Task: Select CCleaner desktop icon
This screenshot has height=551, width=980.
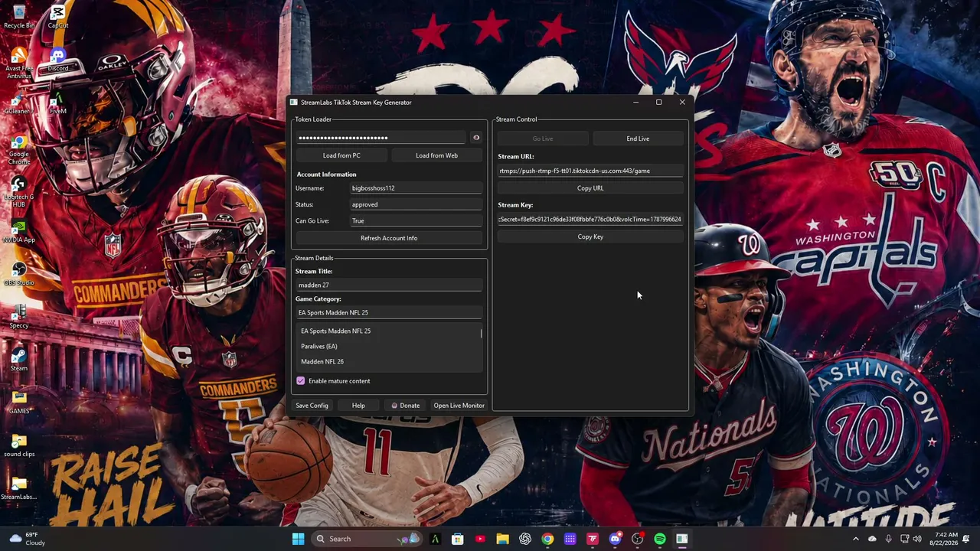Action: click(19, 103)
